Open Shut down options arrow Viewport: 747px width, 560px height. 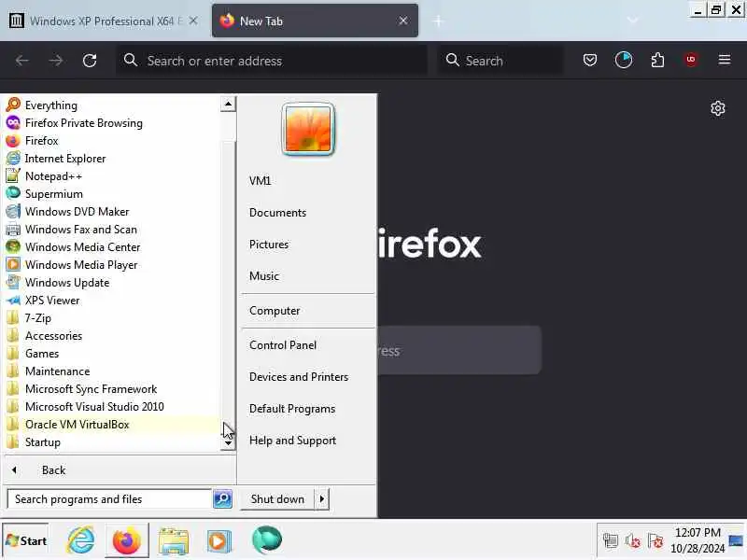click(x=322, y=499)
